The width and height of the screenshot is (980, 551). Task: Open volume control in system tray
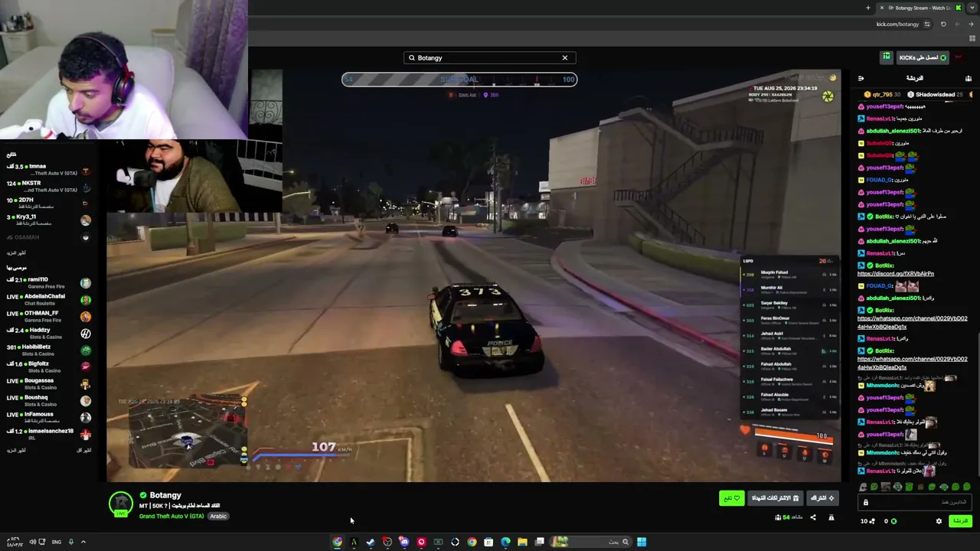32,542
